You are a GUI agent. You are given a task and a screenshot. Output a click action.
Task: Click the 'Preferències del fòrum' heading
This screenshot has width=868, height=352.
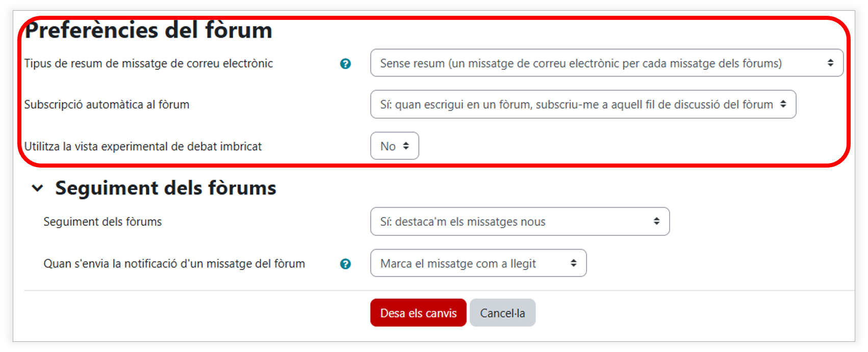[x=148, y=31]
